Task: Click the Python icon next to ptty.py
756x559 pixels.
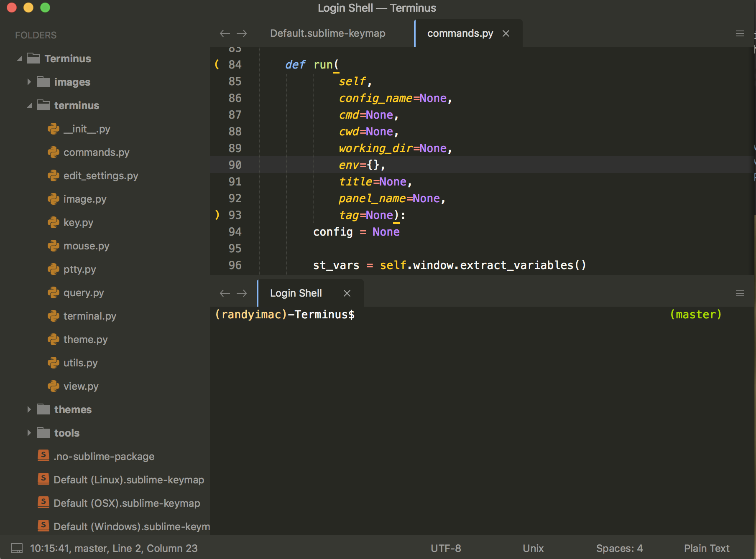Action: (54, 269)
